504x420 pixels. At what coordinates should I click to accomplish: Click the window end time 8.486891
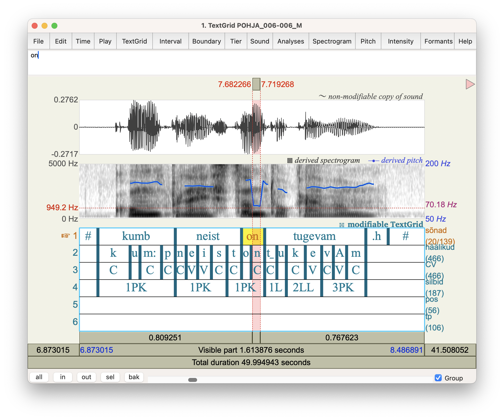[406, 350]
